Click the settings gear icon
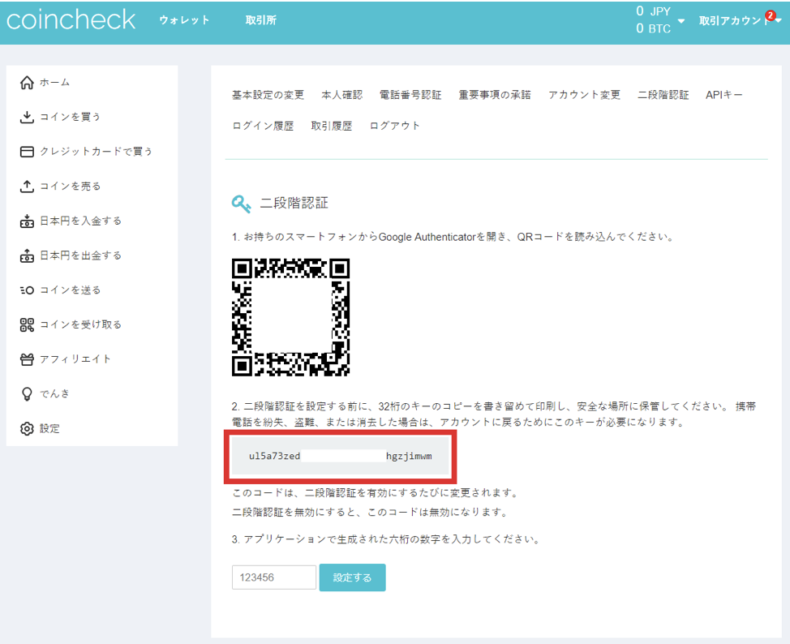The width and height of the screenshot is (790, 644). (27, 429)
